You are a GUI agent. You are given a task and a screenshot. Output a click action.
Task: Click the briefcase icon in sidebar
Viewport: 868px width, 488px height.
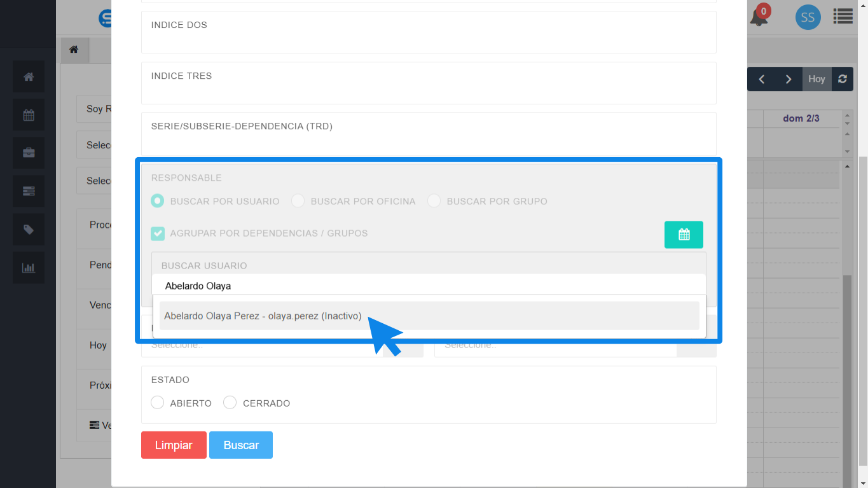[x=29, y=153]
